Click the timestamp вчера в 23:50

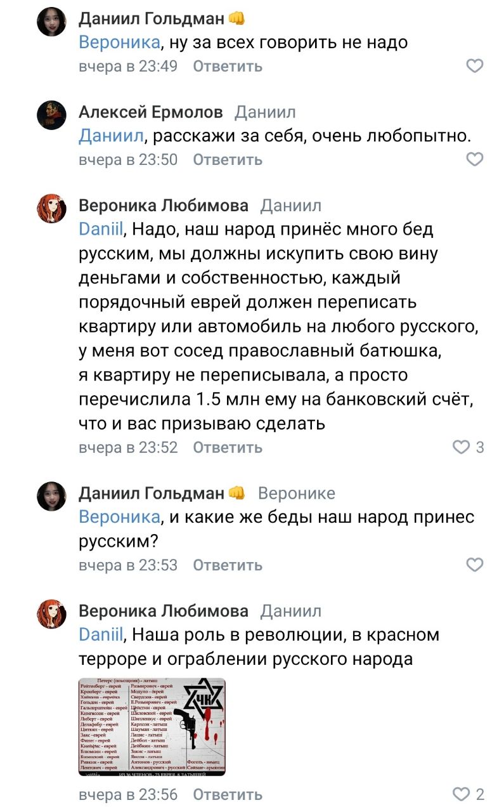(x=128, y=160)
